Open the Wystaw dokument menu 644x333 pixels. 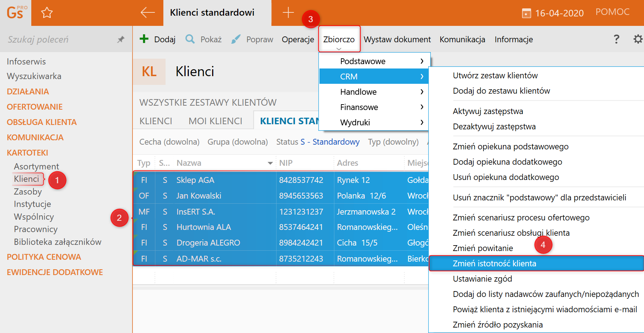coord(397,39)
